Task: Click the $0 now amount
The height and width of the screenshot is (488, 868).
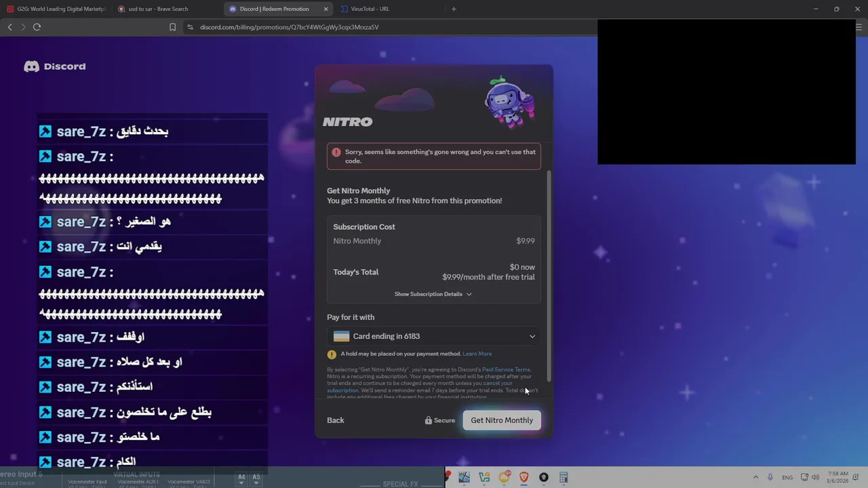Action: (522, 267)
